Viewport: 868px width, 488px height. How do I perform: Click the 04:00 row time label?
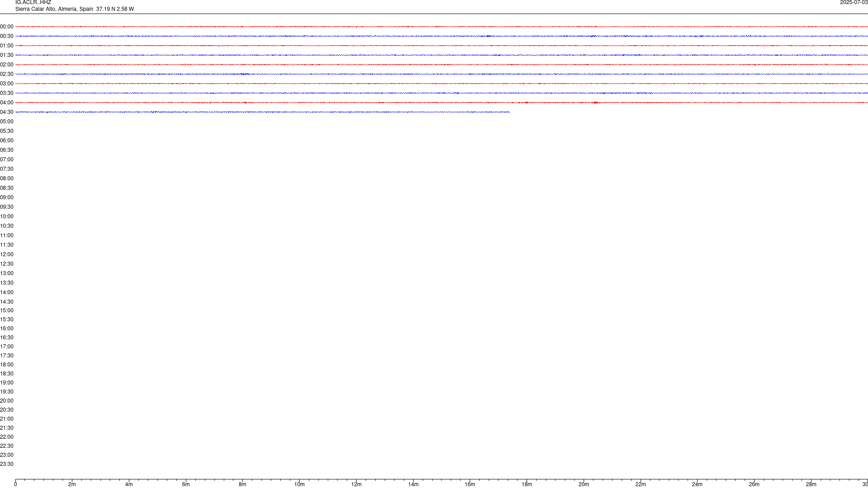point(7,103)
